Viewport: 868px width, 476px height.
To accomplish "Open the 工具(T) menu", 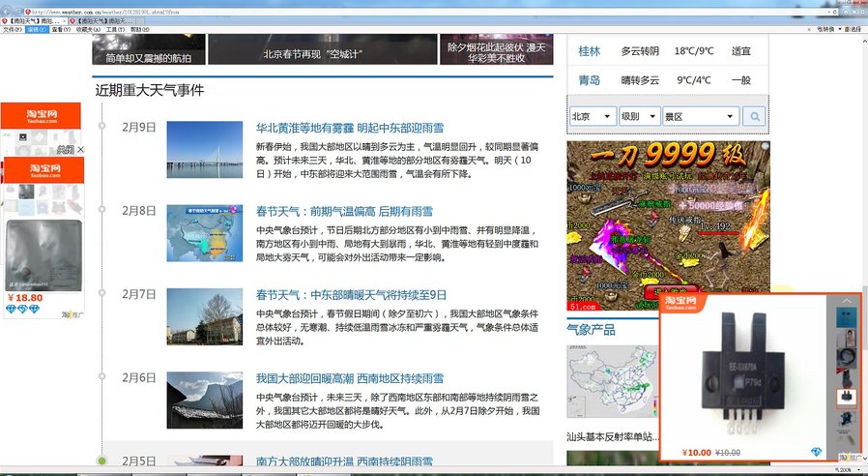I will point(115,29).
